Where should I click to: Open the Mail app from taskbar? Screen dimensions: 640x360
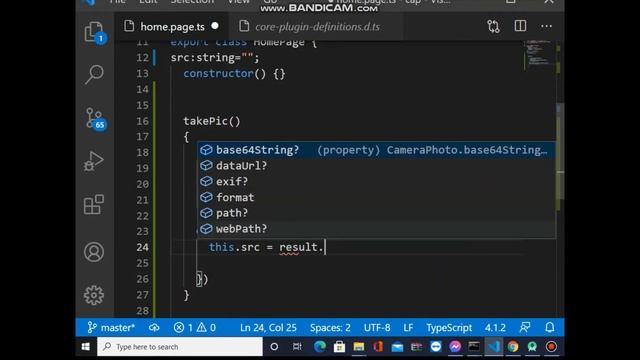click(x=397, y=347)
